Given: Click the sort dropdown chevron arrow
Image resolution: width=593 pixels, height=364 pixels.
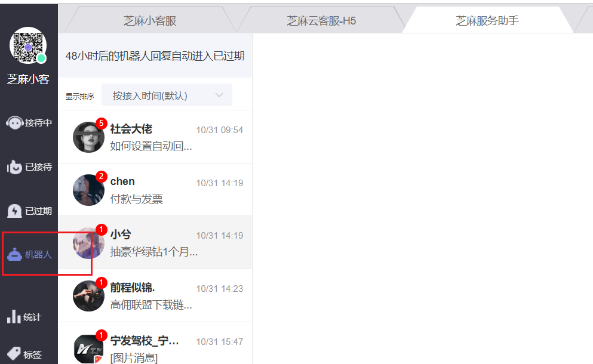Looking at the screenshot, I should click(219, 95).
